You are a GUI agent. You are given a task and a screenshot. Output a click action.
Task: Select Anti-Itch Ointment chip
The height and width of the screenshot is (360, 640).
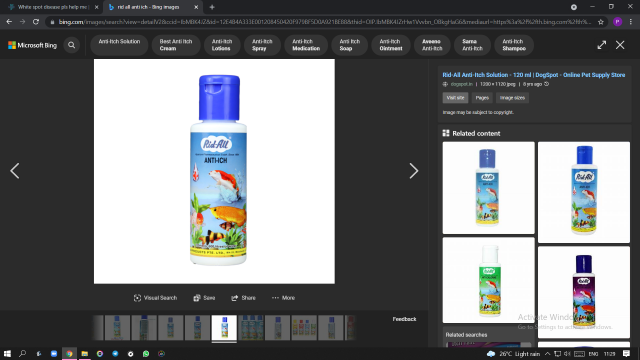[x=391, y=44]
